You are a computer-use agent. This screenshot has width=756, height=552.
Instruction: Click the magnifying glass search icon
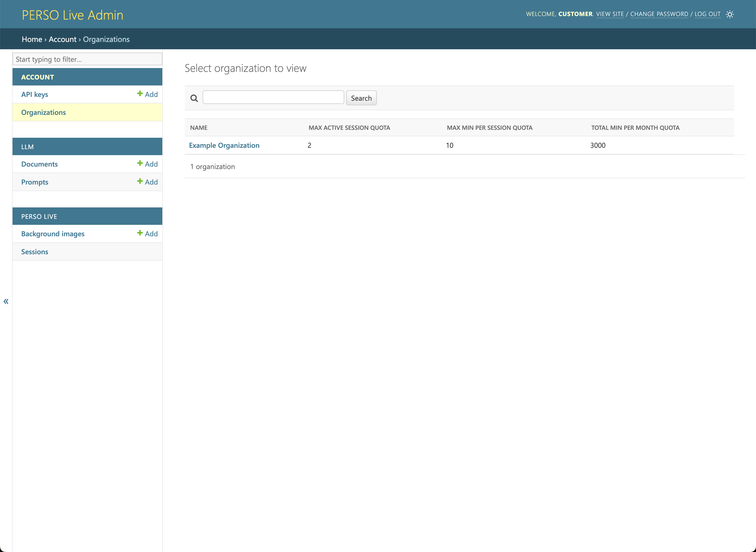[x=194, y=98]
